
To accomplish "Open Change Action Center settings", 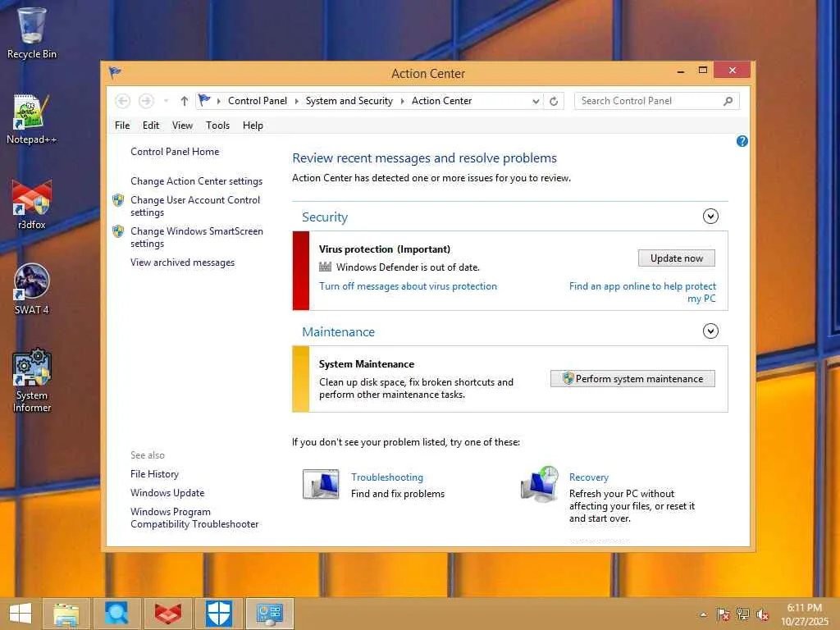I will 197,181.
